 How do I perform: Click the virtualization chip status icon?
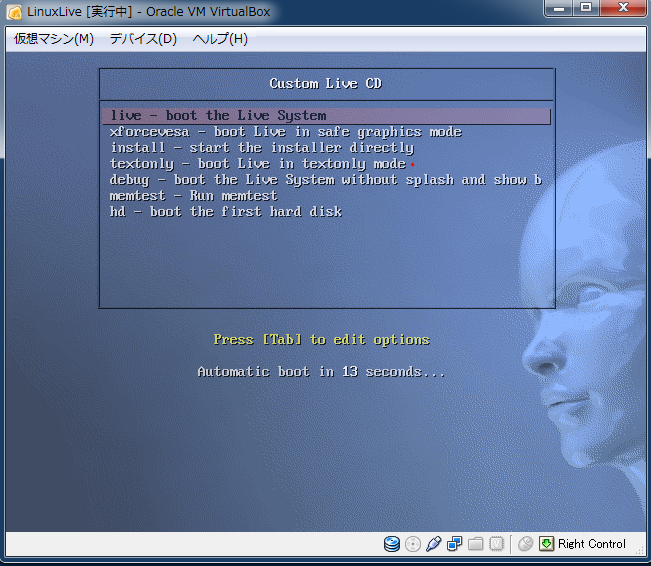497,544
